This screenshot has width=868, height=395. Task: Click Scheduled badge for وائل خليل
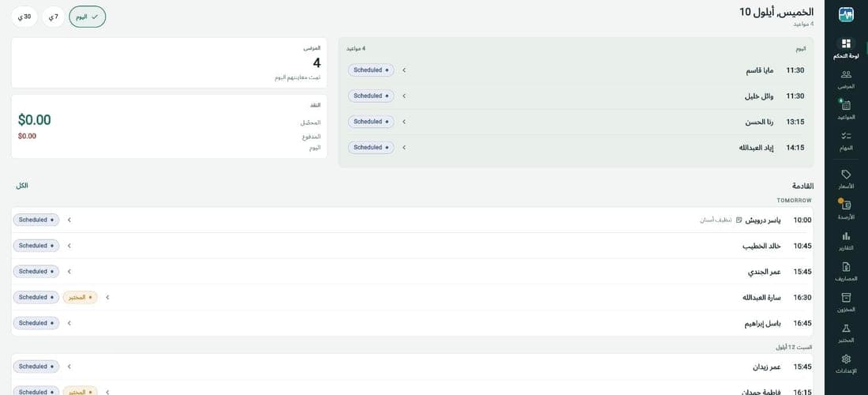point(371,96)
